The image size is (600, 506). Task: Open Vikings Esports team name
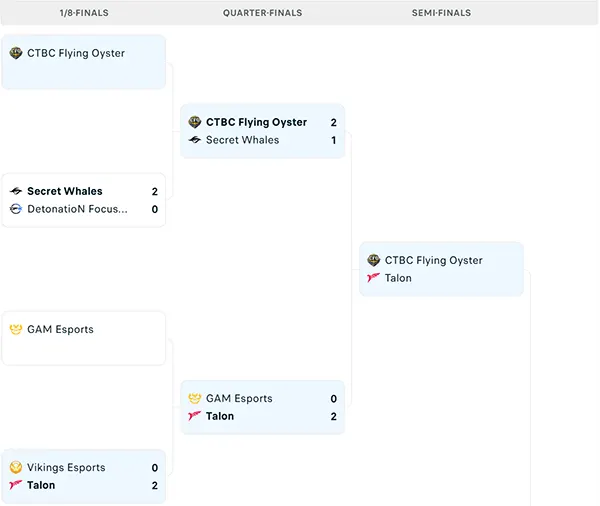pyautogui.click(x=66, y=468)
